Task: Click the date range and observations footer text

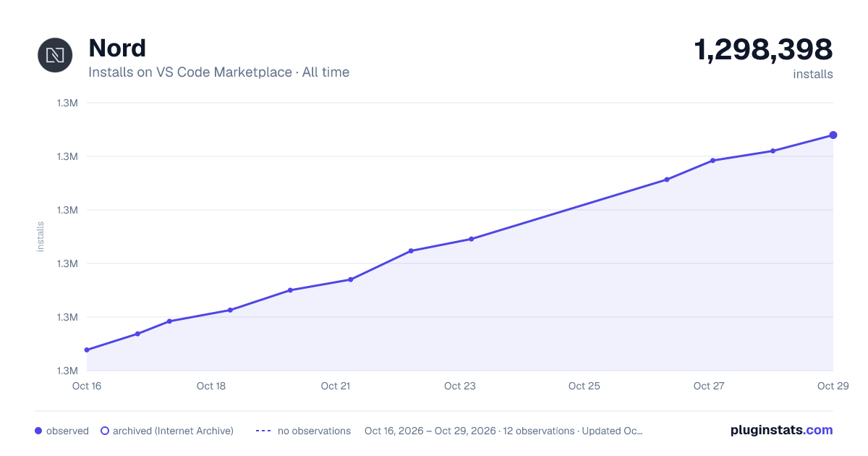Action: point(503,431)
